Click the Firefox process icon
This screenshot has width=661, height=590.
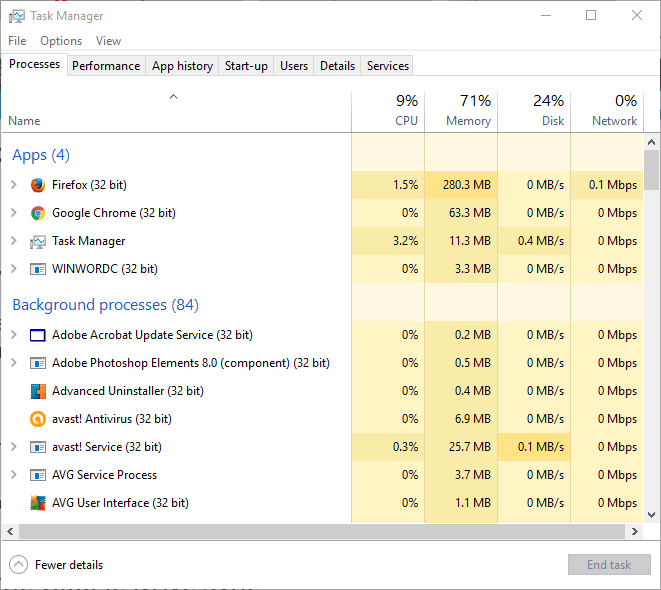tap(38, 185)
